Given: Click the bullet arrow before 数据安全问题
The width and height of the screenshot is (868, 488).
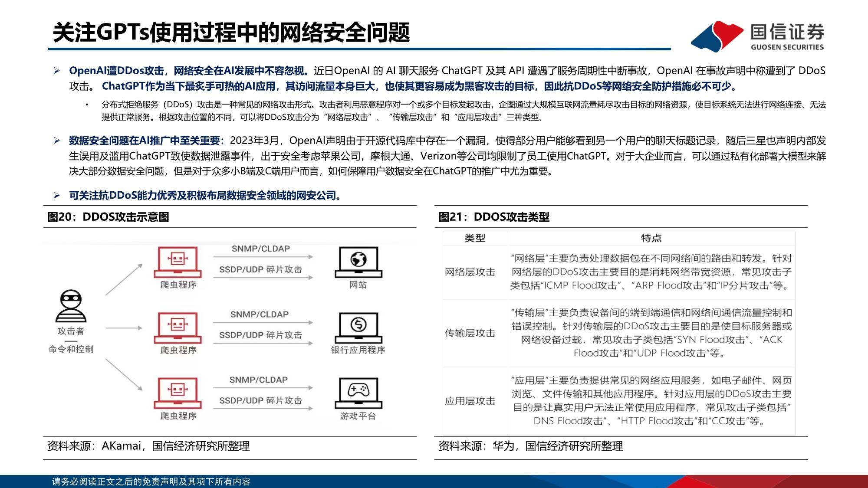Looking at the screenshot, I should [56, 141].
